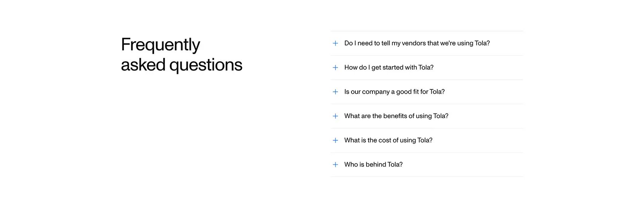Select the 'get started with Tola' text
The image size is (644, 206).
402,68
